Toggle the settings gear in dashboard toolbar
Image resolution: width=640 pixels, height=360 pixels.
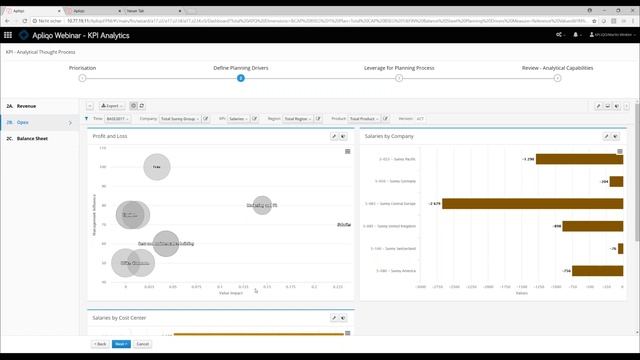pyautogui.click(x=133, y=106)
